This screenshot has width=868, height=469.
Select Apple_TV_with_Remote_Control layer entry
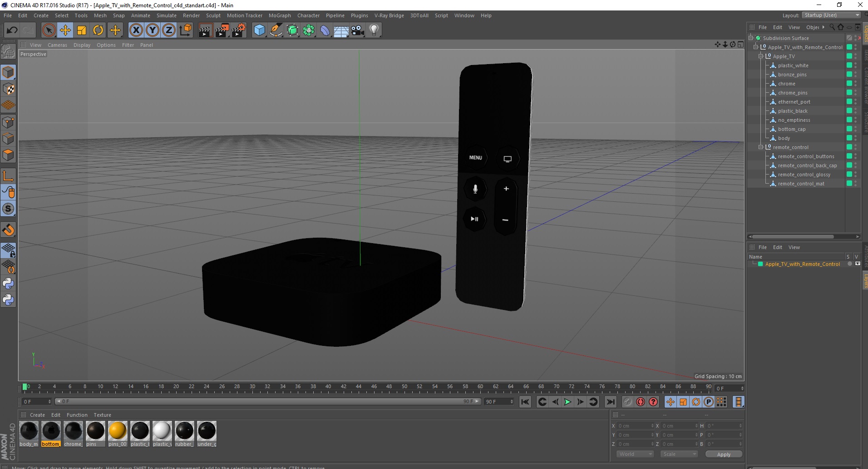[802, 264]
